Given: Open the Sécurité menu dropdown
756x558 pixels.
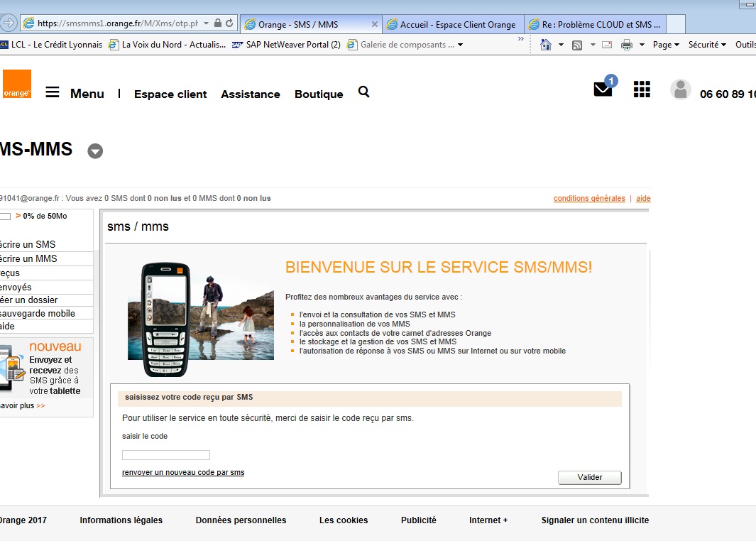Looking at the screenshot, I should tap(707, 45).
